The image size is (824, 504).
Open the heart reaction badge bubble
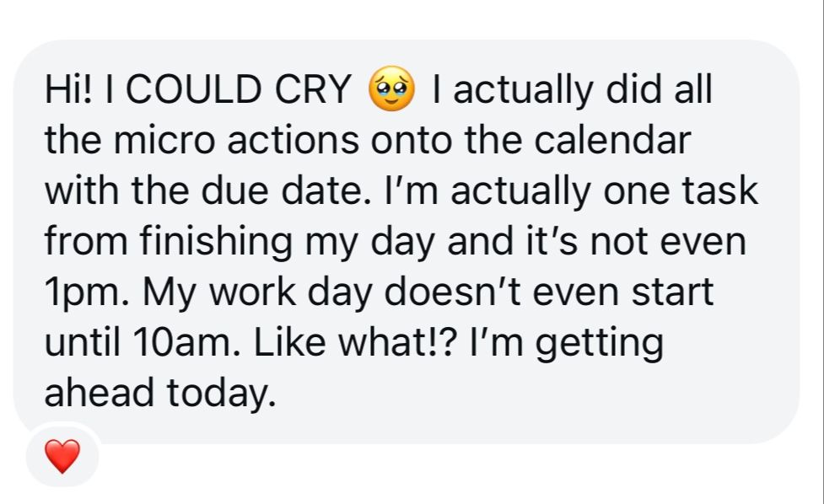[62, 456]
